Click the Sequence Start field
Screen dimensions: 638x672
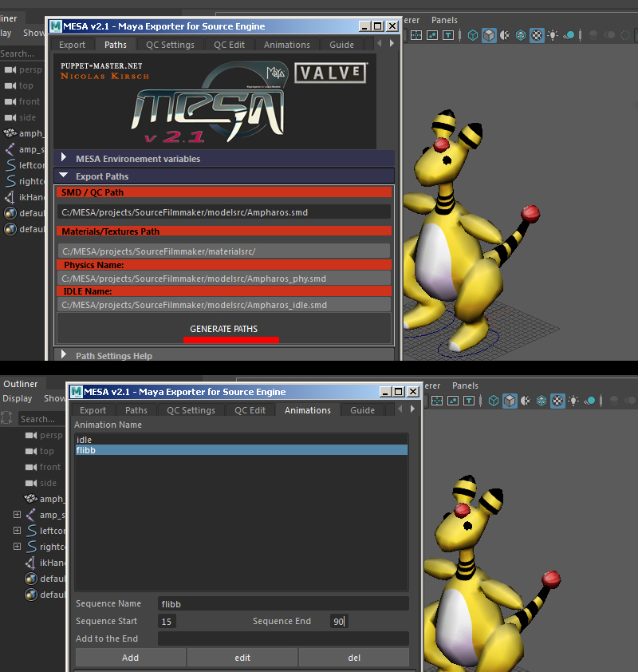click(x=167, y=621)
